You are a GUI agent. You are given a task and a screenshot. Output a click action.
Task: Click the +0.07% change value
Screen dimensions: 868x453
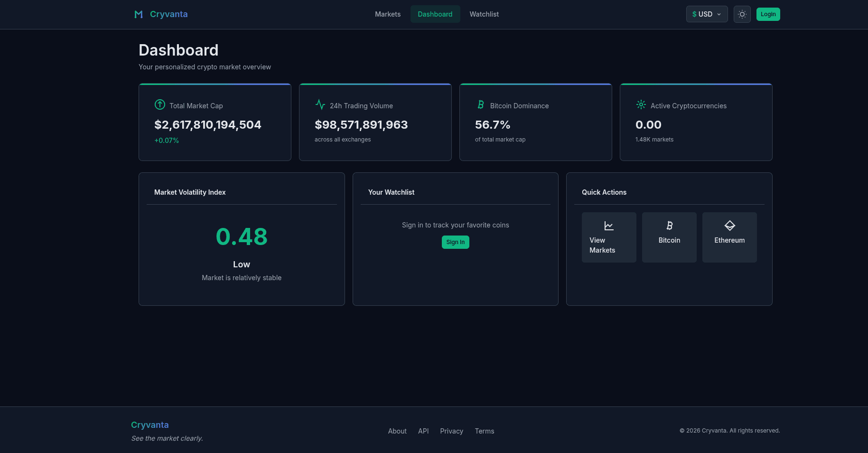point(167,141)
